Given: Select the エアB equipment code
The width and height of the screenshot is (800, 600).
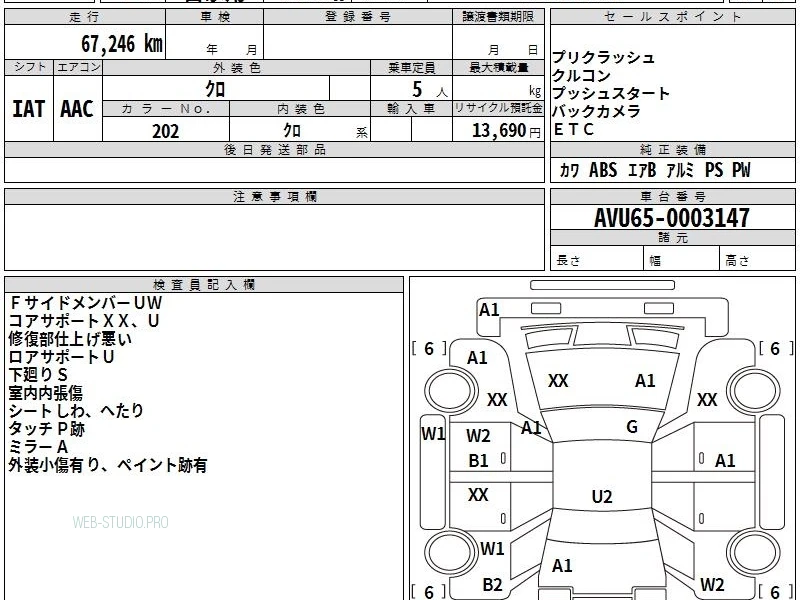Looking at the screenshot, I should coord(642,170).
